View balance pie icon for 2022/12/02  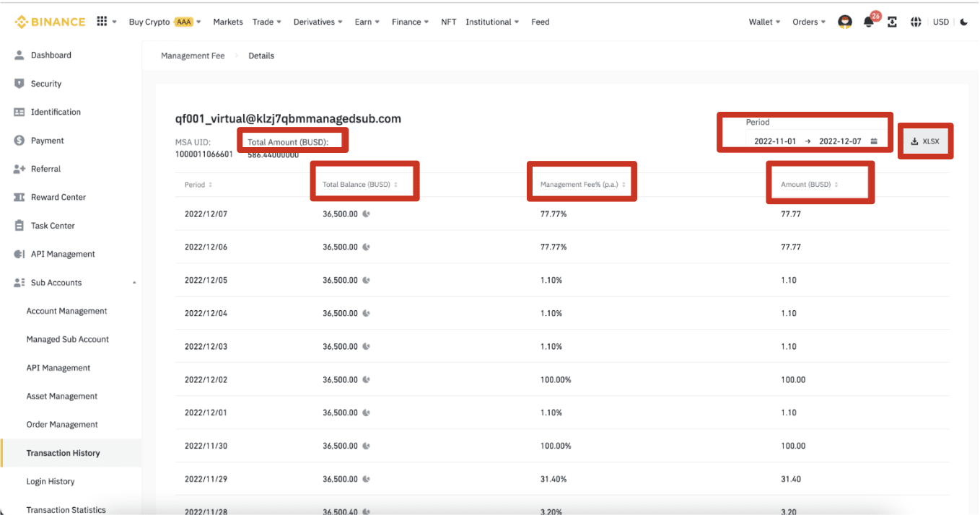tap(367, 379)
